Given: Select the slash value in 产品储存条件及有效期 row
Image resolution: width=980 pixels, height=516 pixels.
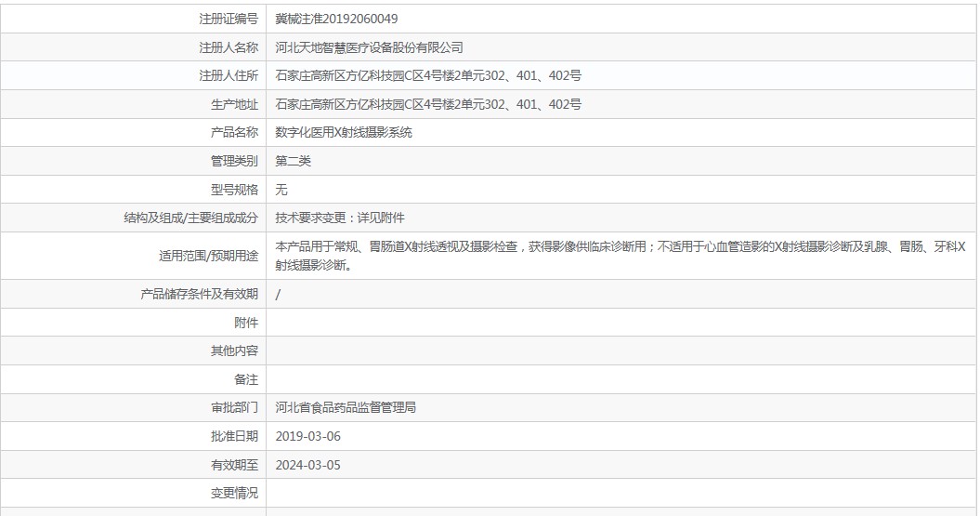Looking at the screenshot, I should tap(278, 294).
